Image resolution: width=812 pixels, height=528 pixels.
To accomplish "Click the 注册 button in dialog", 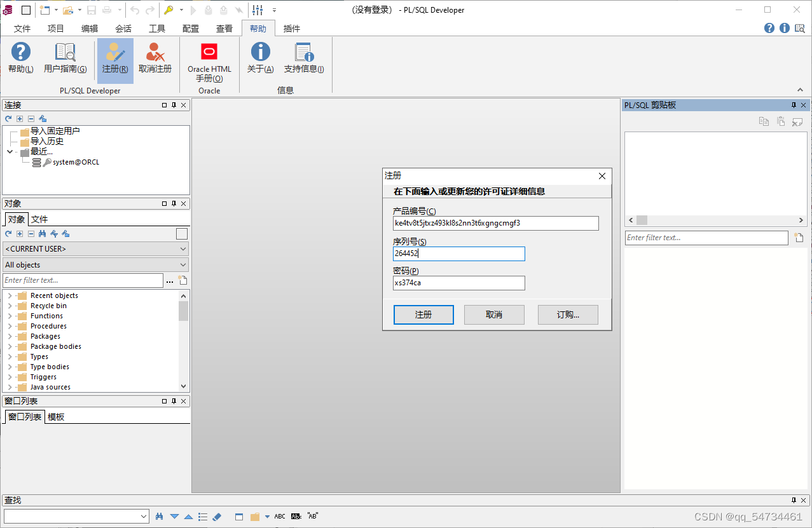I will coord(423,315).
